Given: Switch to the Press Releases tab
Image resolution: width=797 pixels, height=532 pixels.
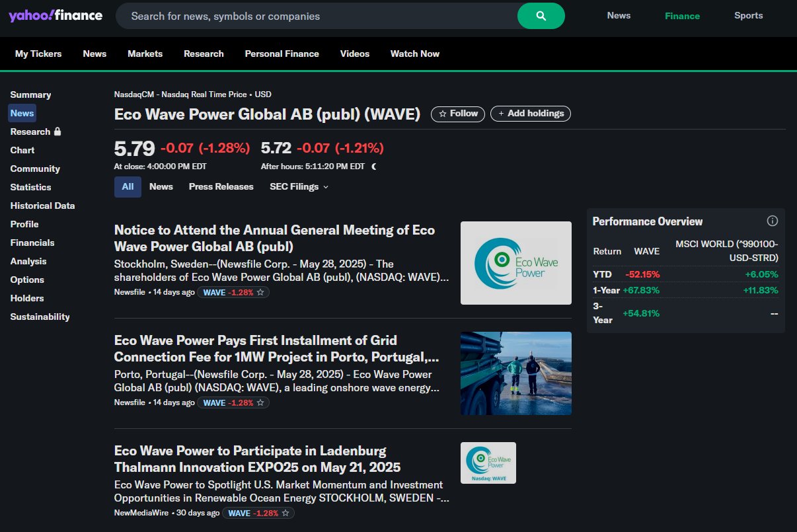Looking at the screenshot, I should (x=221, y=187).
